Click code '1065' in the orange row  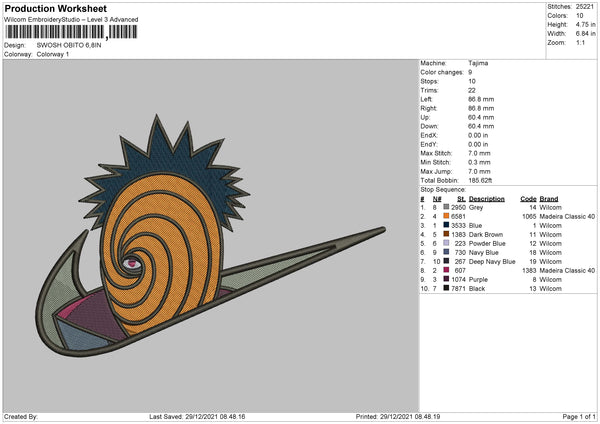tap(529, 216)
